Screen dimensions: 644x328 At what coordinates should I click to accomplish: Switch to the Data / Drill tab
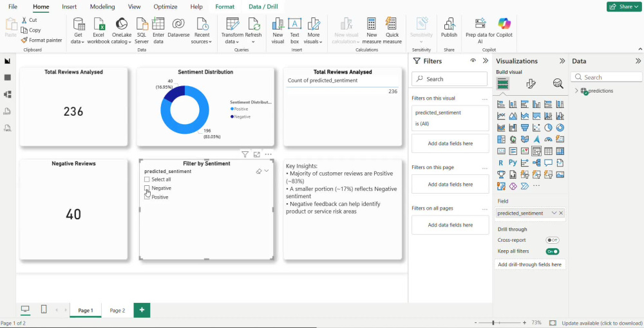(263, 6)
